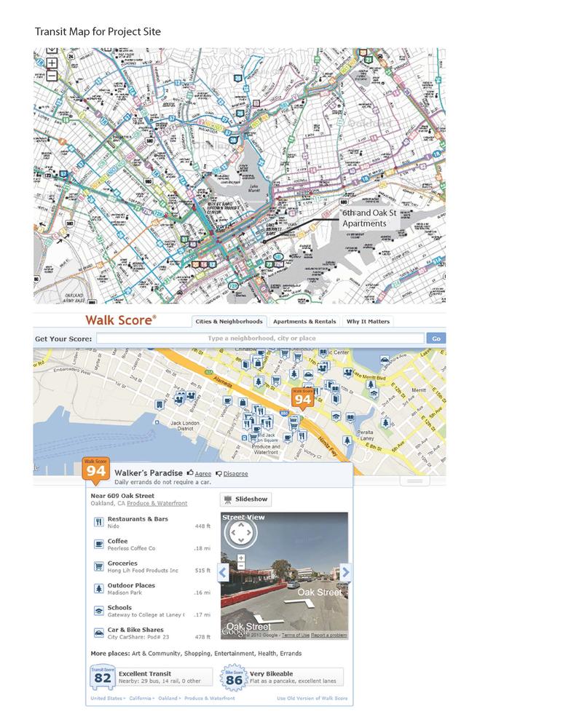Viewport: 563px width, 728px height.
Task: Click the Very Bikeable label
Action: point(271,673)
